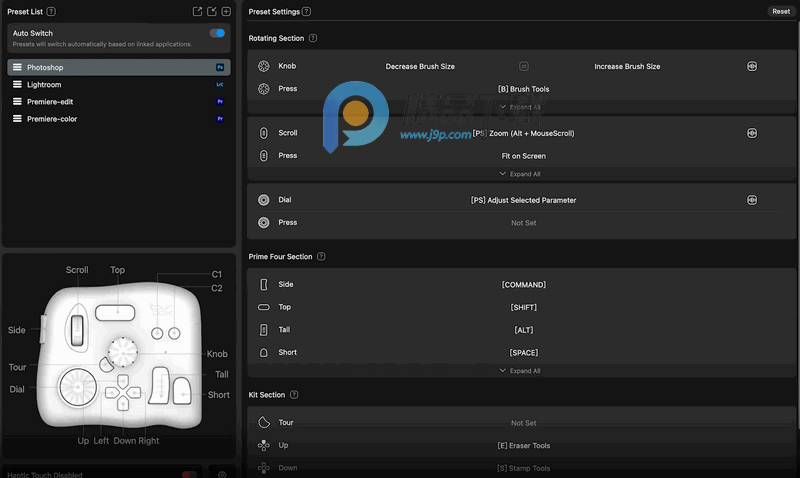Click the Not Set field for Dial Press
This screenshot has height=478, width=800.
coord(523,223)
